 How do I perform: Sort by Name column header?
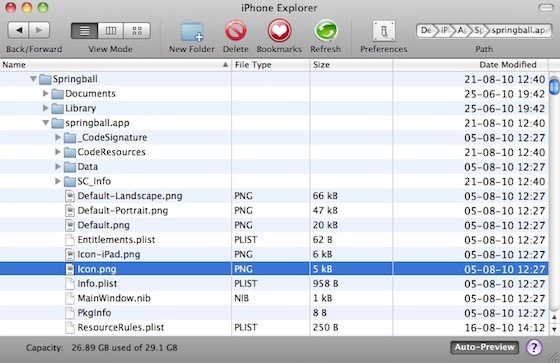115,65
